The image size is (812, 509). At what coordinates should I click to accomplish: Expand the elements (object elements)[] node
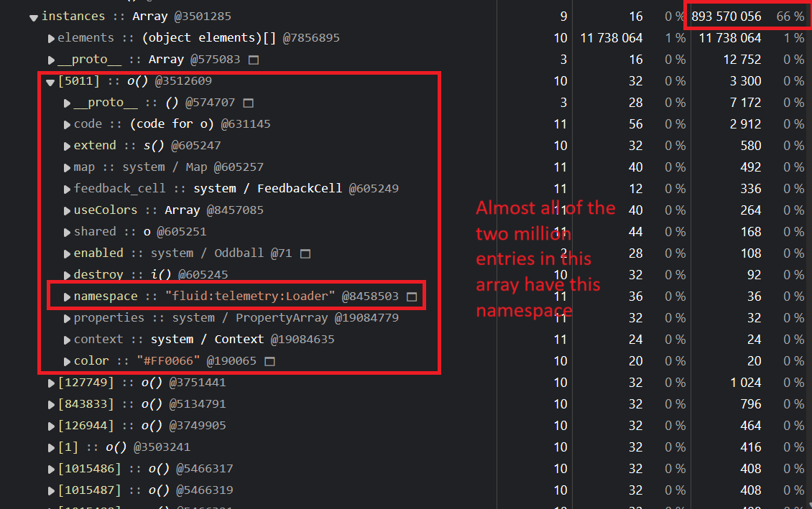point(51,37)
